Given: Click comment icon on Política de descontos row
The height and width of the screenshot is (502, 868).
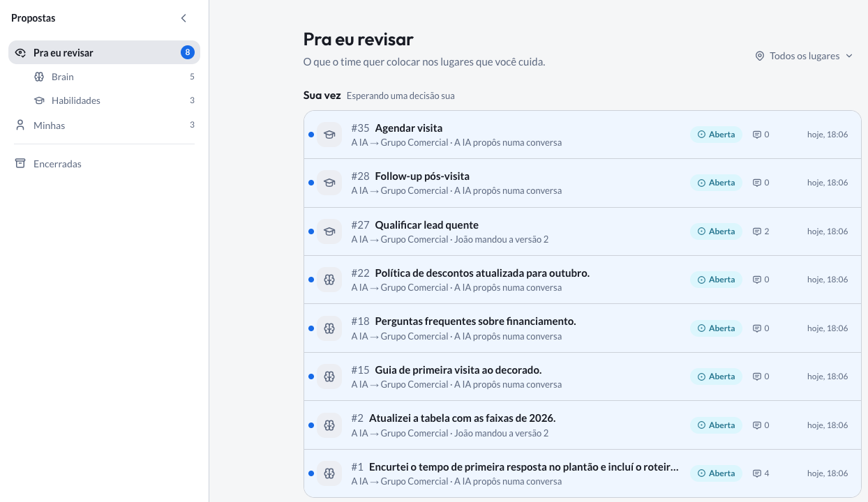Looking at the screenshot, I should [x=756, y=280].
